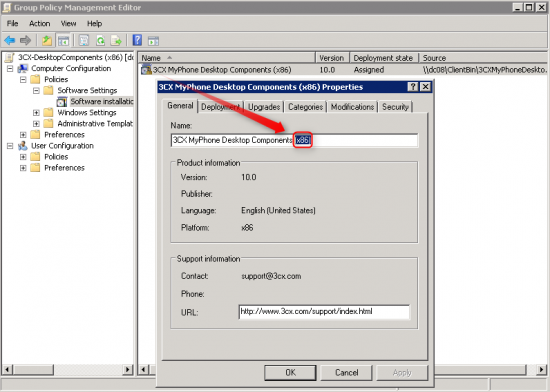Screen dimensions: 550x392
Task: Open Help via the blue question mark icon
Action: 137,40
